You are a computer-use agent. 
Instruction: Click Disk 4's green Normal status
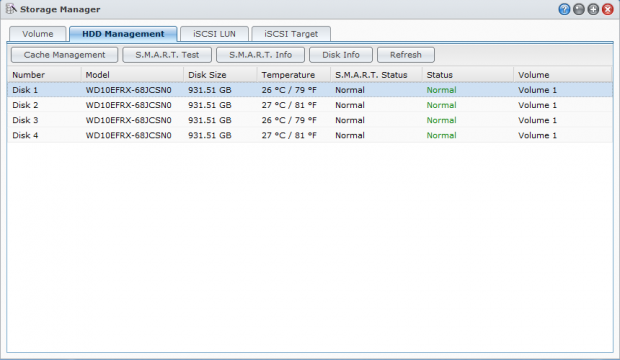coord(441,135)
